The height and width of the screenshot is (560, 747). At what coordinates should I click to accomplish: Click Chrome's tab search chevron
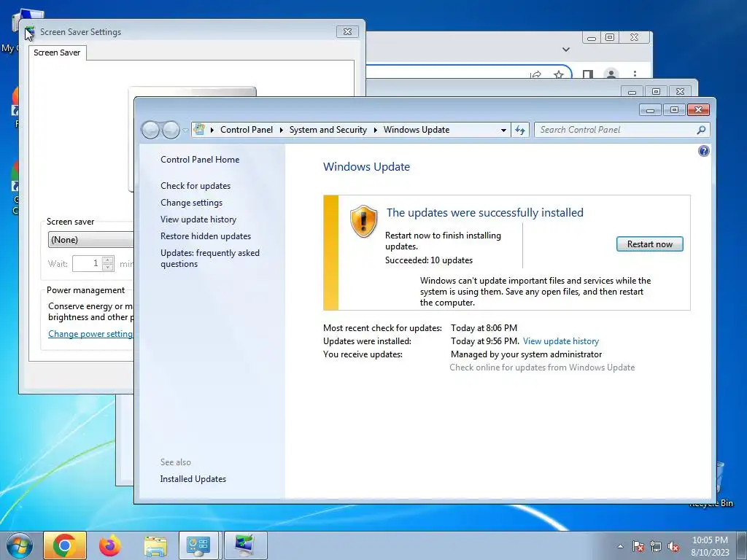pyautogui.click(x=565, y=50)
